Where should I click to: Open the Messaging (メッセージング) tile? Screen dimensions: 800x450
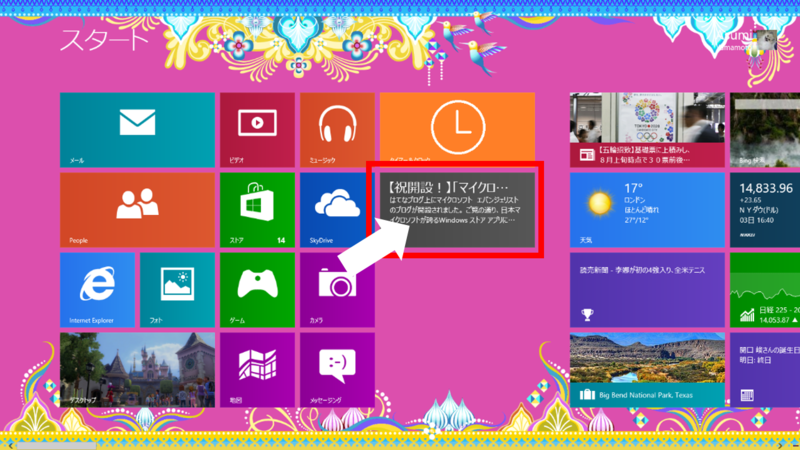[x=337, y=370]
